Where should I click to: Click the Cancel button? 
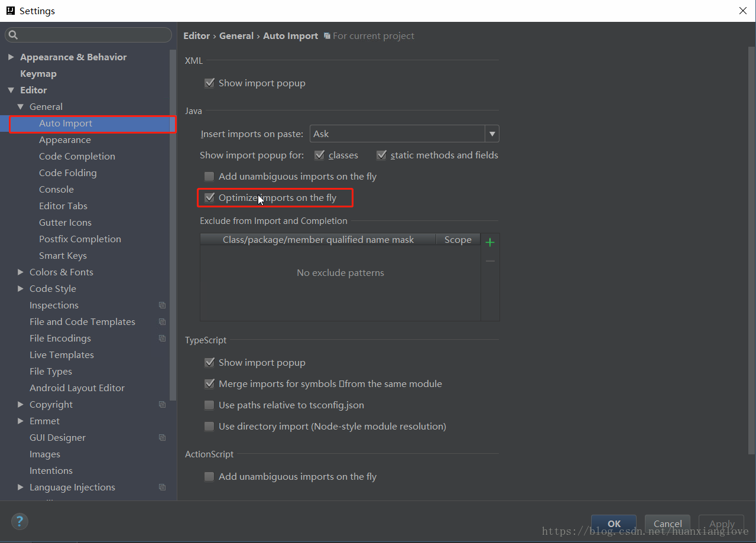point(667,524)
